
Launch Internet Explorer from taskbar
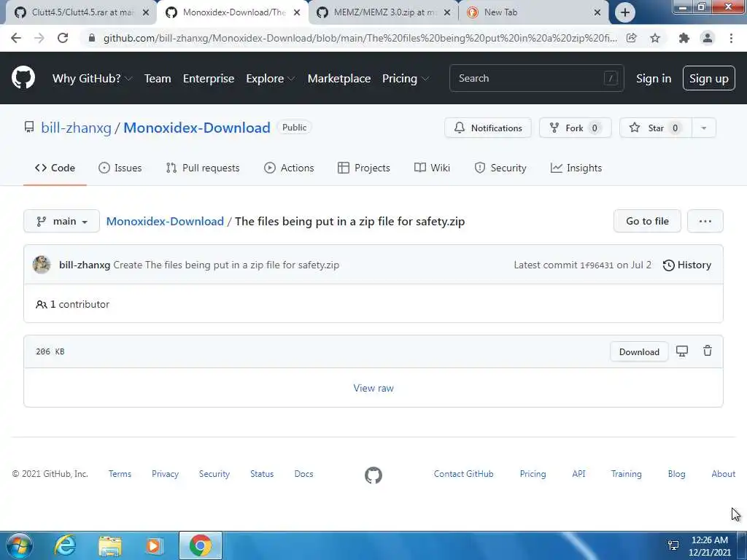pos(65,545)
